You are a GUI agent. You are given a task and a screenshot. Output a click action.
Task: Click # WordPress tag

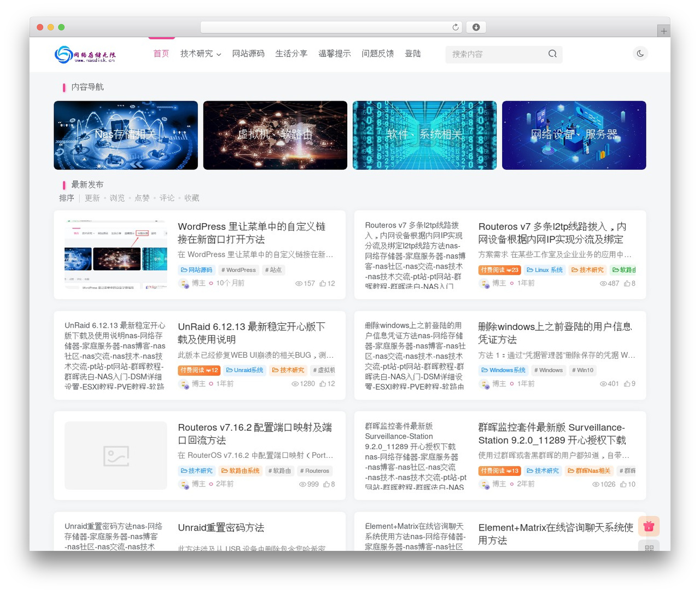coord(238,270)
